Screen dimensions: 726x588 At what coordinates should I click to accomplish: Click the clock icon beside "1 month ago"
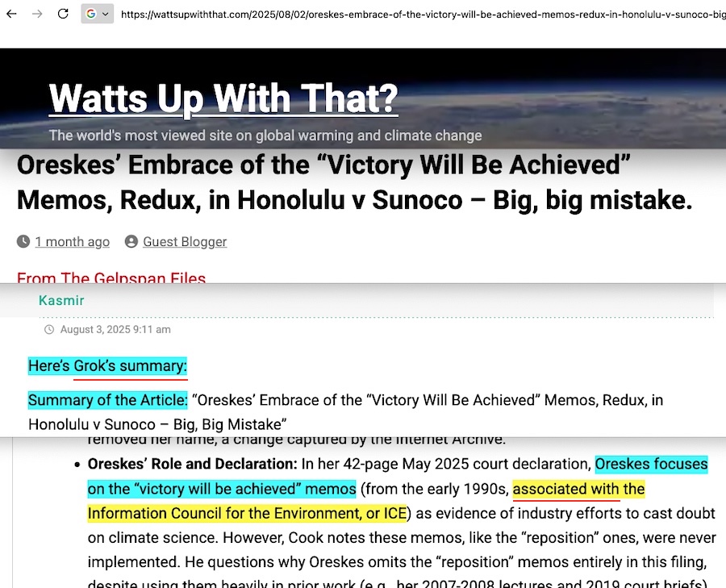[23, 242]
